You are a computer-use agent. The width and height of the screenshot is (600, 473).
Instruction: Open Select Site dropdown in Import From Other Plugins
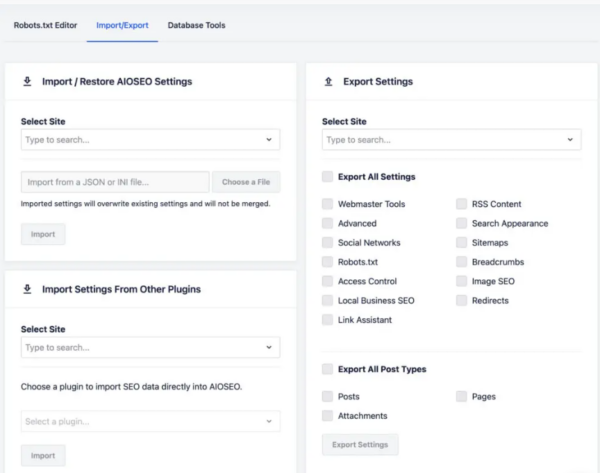tap(150, 347)
